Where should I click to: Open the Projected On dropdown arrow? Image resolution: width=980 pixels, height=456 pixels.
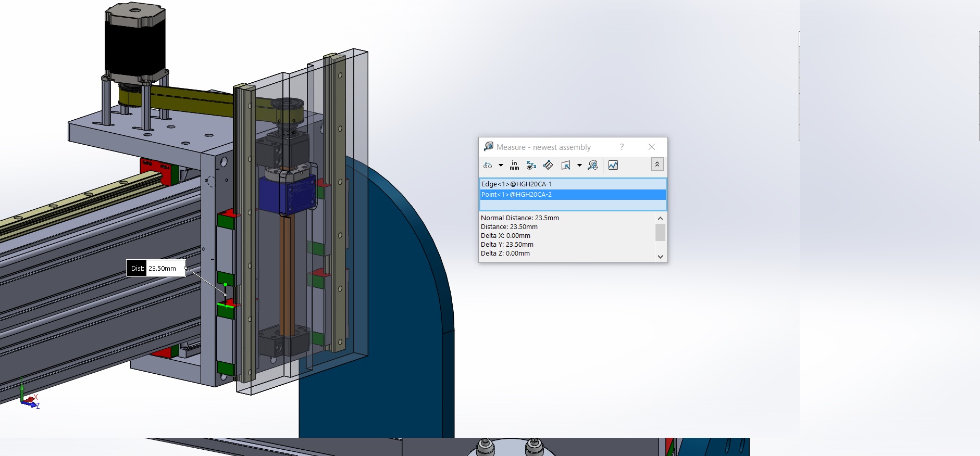[579, 166]
